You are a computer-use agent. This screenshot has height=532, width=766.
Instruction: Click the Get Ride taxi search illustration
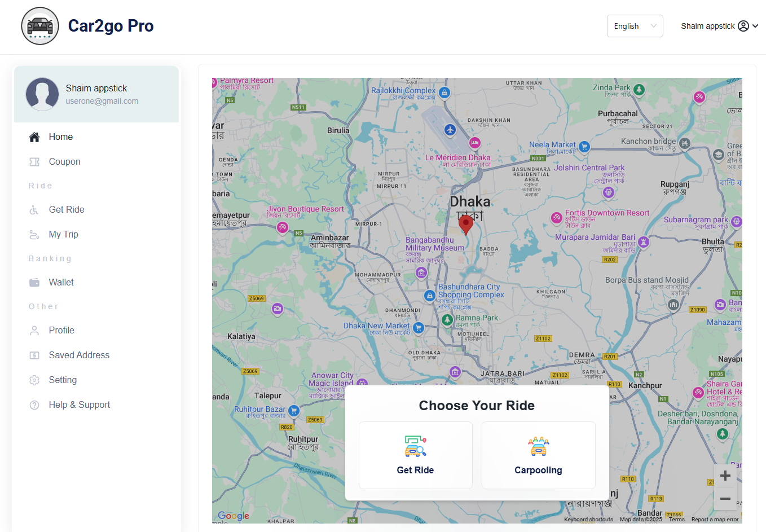[x=416, y=446]
